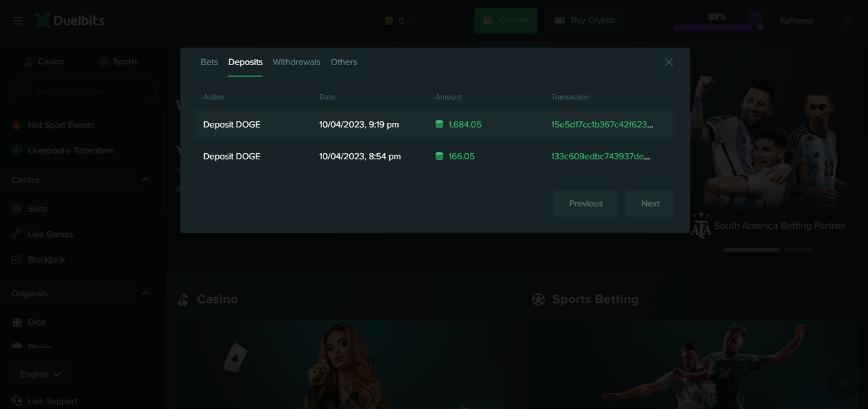This screenshot has width=868, height=409.
Task: Click the Transaction column header
Action: pyautogui.click(x=570, y=97)
